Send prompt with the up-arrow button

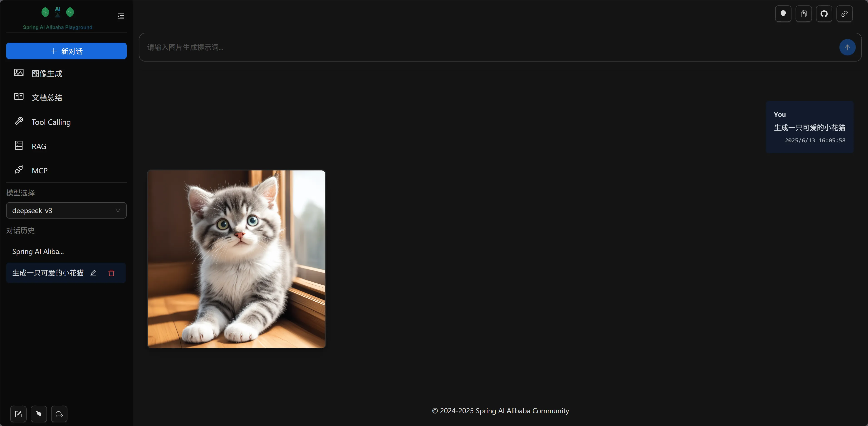click(847, 47)
